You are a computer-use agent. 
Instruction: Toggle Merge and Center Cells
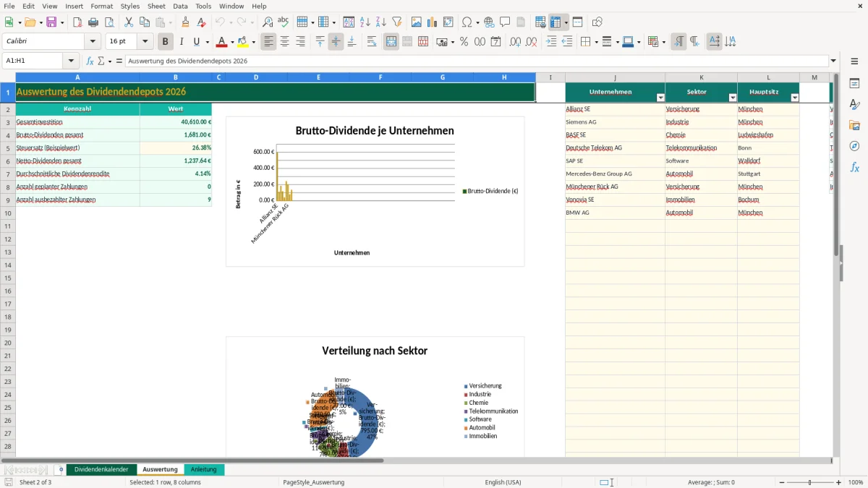[391, 42]
